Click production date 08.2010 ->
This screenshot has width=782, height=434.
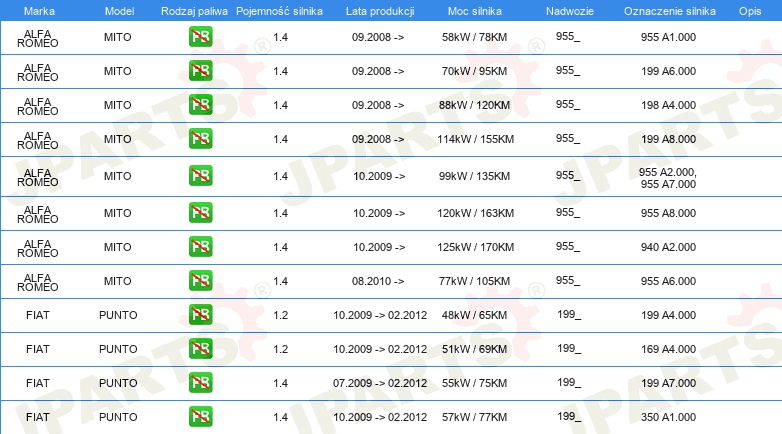coord(378,281)
